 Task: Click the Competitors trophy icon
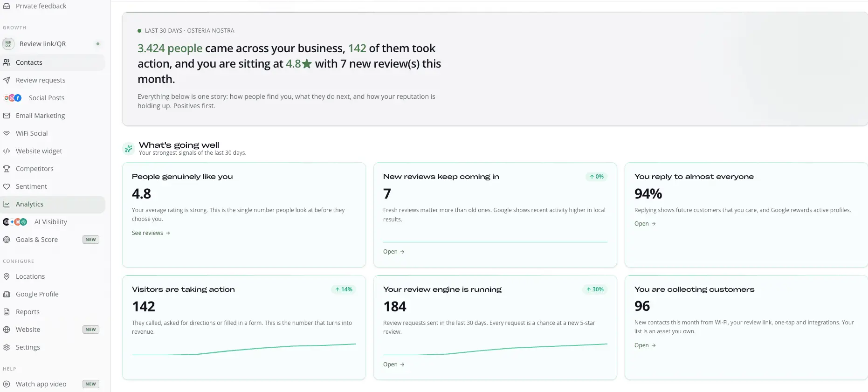coord(7,169)
